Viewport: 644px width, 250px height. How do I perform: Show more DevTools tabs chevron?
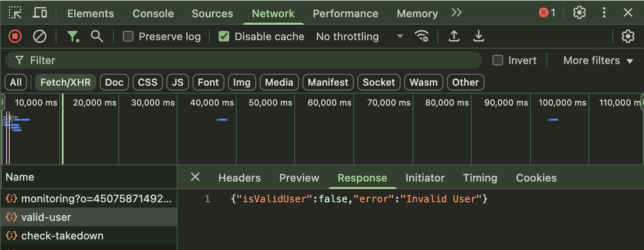[x=456, y=13]
